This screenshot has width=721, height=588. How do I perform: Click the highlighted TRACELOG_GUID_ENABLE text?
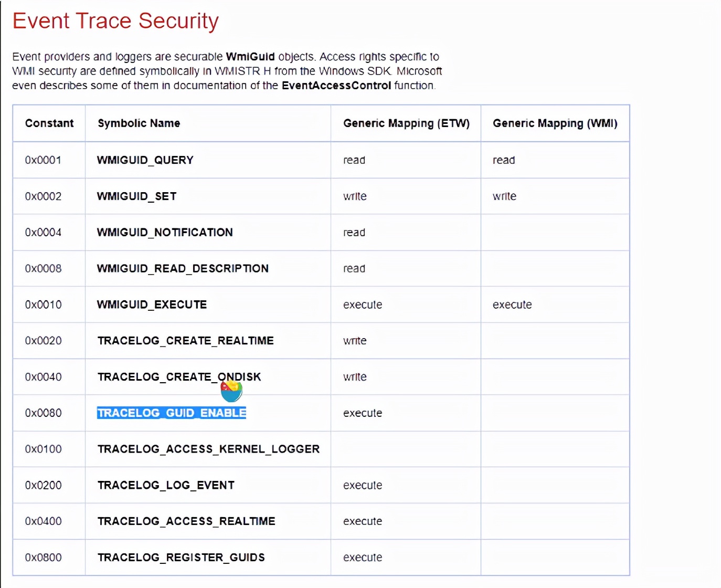point(172,413)
